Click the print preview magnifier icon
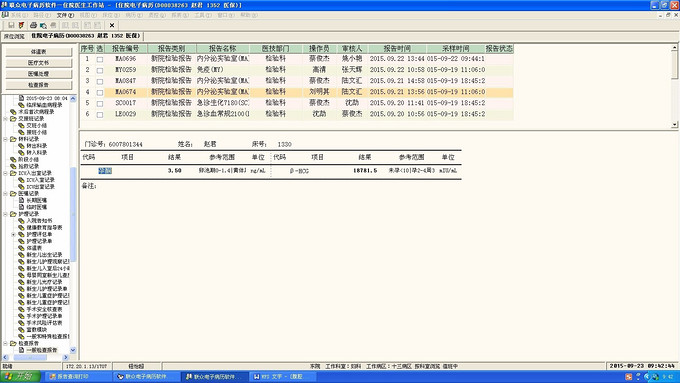The height and width of the screenshot is (383, 680). 43,25
